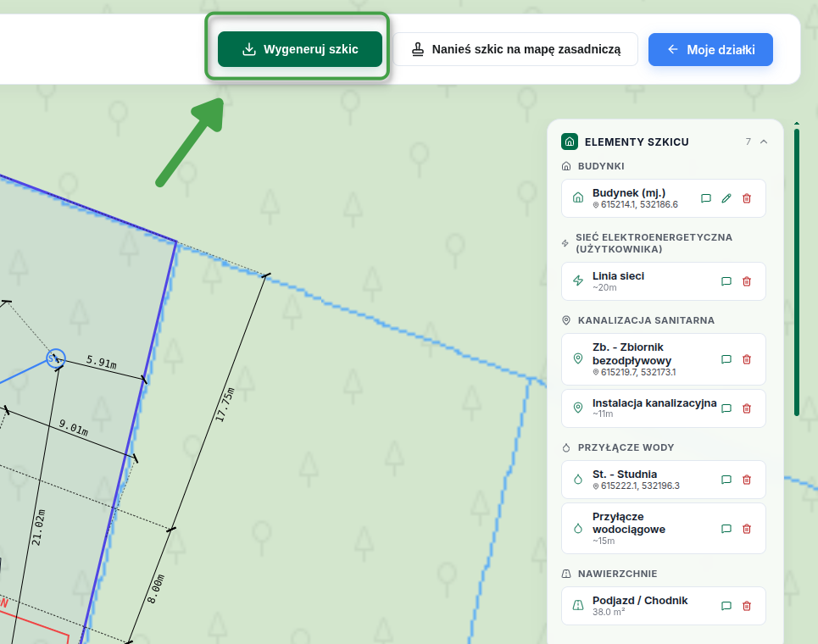Click the green panel scrollbar
818x644 pixels.
[x=797, y=271]
